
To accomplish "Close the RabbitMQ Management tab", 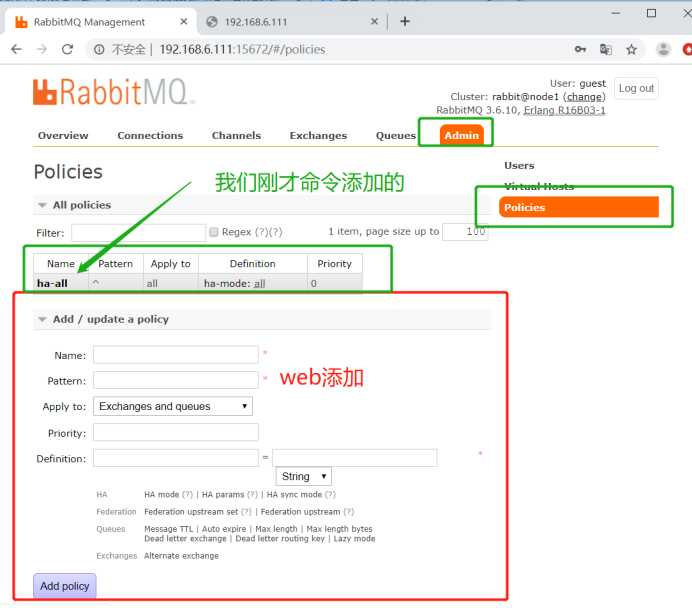I will pos(184,21).
